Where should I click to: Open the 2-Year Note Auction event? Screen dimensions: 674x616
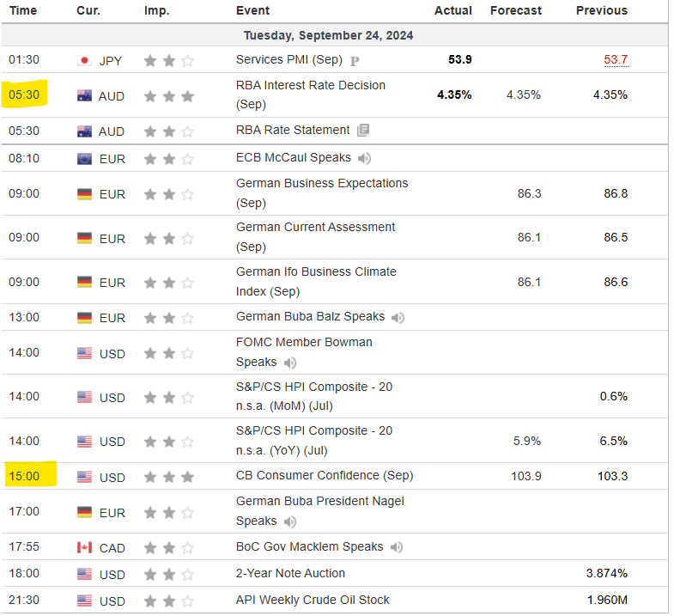pyautogui.click(x=290, y=573)
